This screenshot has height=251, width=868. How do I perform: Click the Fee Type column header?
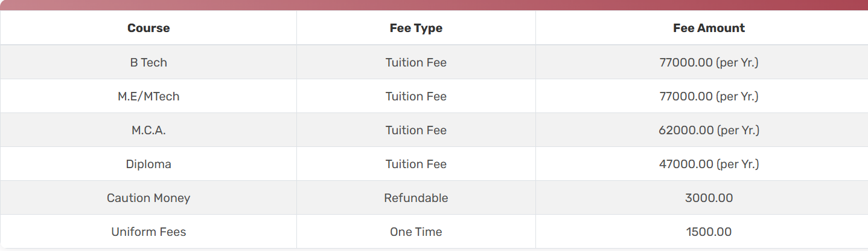coord(416,28)
